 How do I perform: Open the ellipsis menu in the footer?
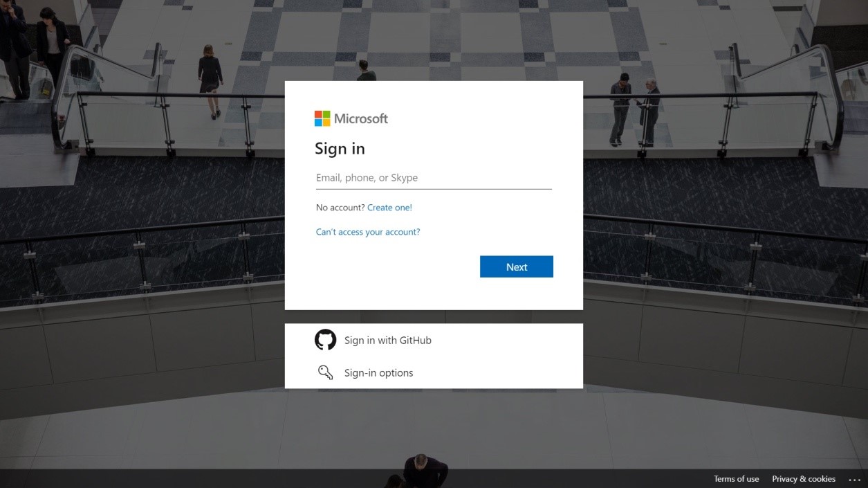pyautogui.click(x=854, y=479)
